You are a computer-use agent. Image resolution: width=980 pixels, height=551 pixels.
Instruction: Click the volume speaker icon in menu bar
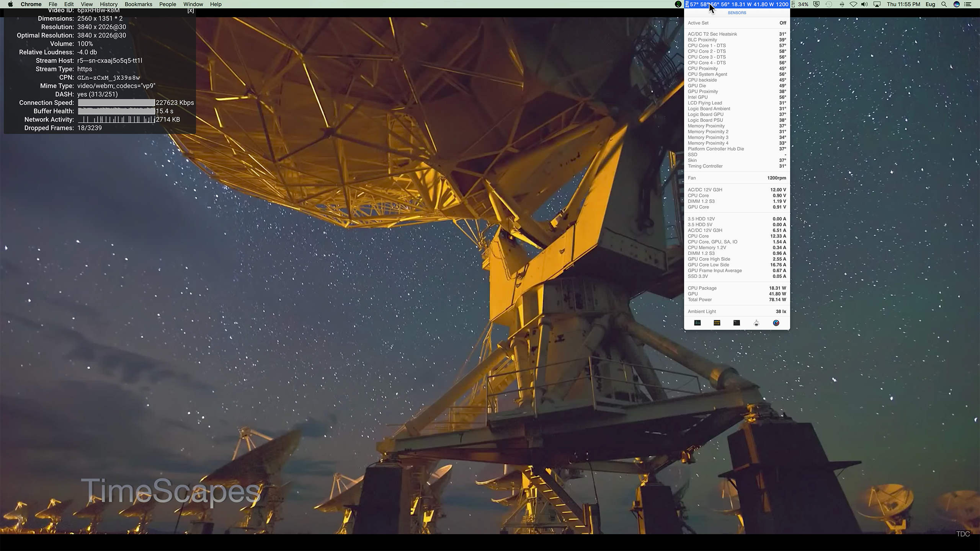click(864, 4)
